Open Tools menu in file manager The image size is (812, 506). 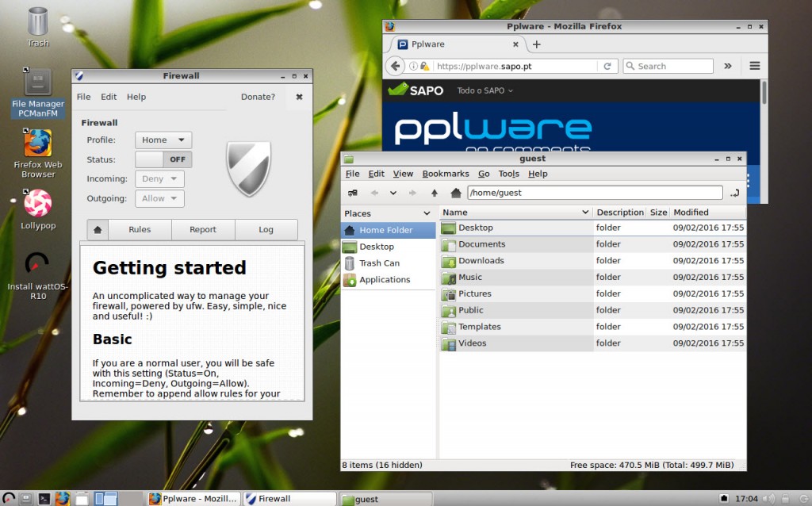coord(508,174)
